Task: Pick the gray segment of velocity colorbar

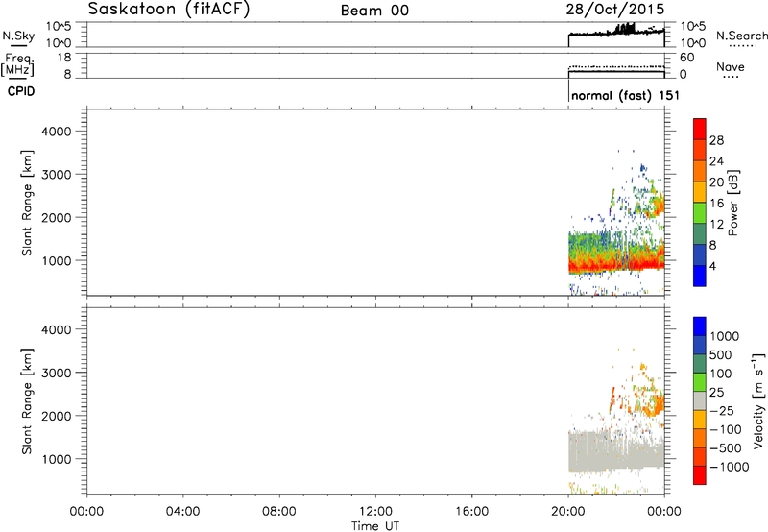Action: click(x=700, y=400)
